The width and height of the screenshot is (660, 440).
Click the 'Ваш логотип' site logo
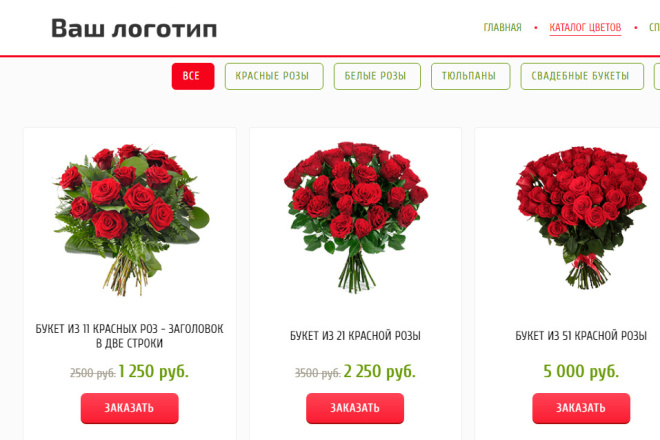(134, 29)
